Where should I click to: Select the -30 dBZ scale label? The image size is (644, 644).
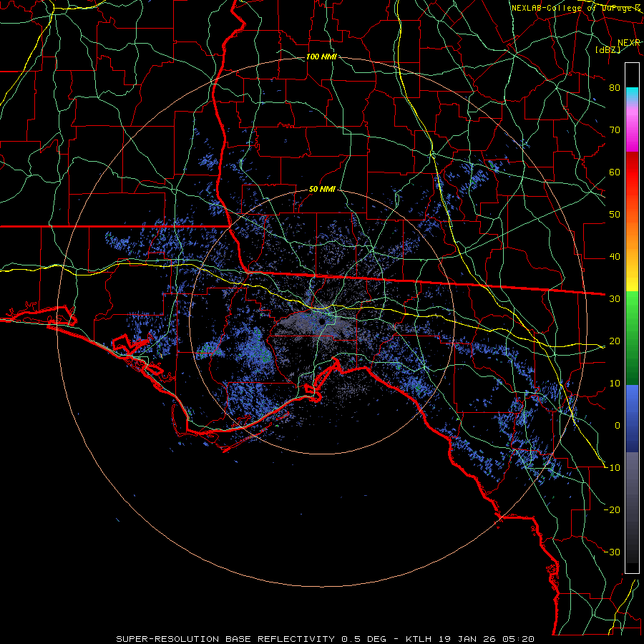[612, 552]
